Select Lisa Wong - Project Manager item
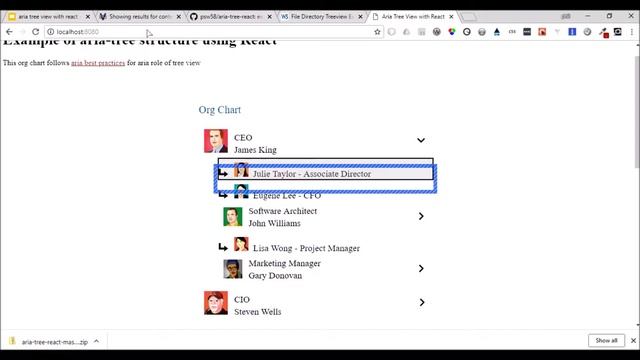The width and height of the screenshot is (640, 360). point(306,248)
